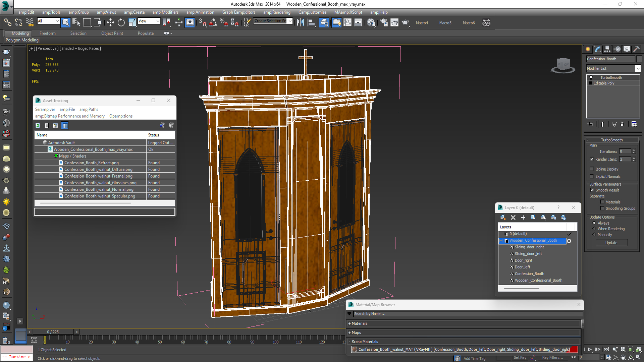Enable Separate by Smoothing Groups checkbox
The image size is (644, 362).
pos(602,208)
